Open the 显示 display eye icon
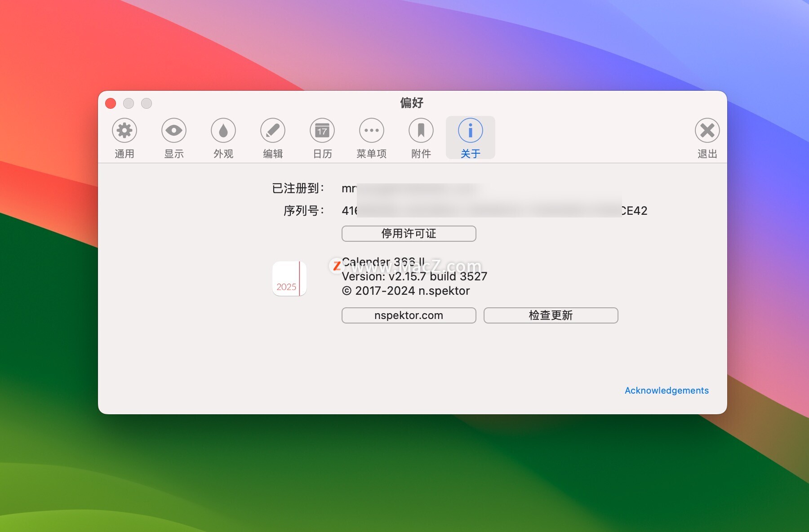The height and width of the screenshot is (532, 809). [174, 131]
